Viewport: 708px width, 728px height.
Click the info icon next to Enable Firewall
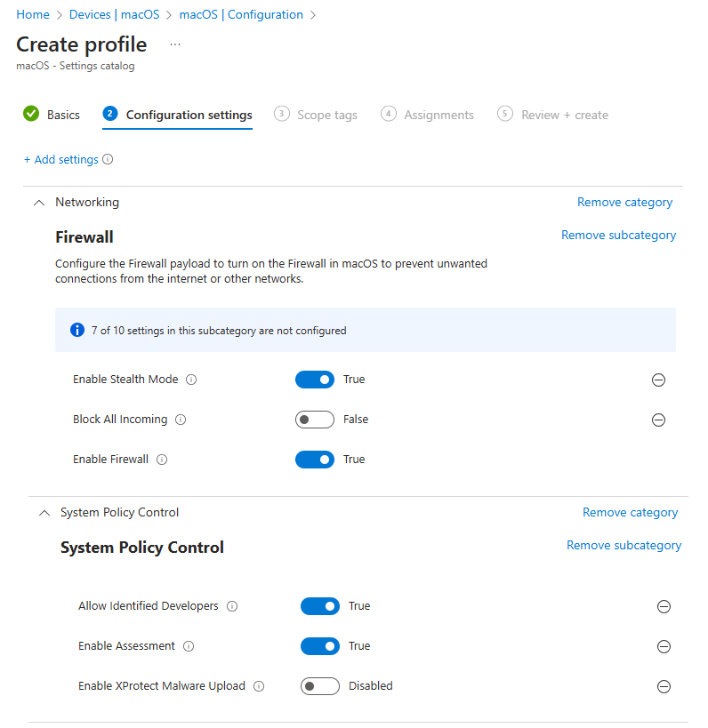[x=161, y=459]
